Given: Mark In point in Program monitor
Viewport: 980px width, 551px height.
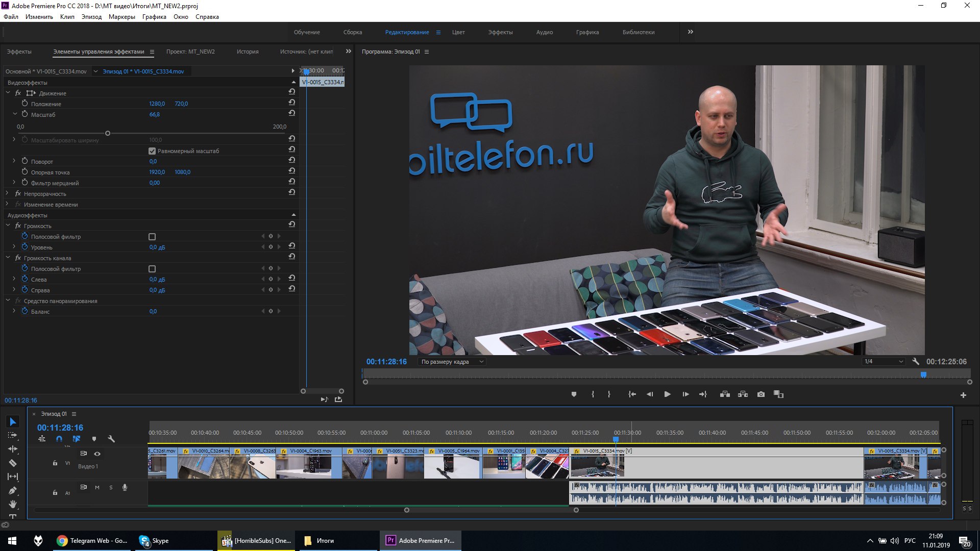Looking at the screenshot, I should (593, 394).
